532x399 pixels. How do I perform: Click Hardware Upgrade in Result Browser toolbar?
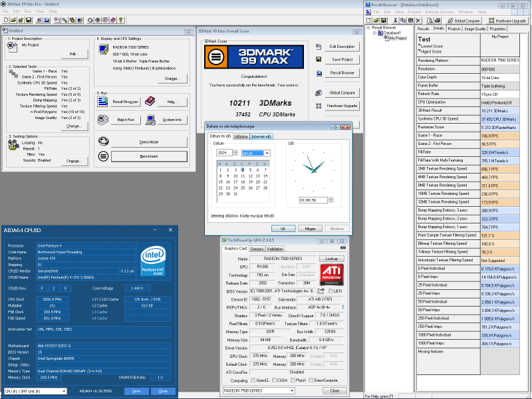coord(507,21)
